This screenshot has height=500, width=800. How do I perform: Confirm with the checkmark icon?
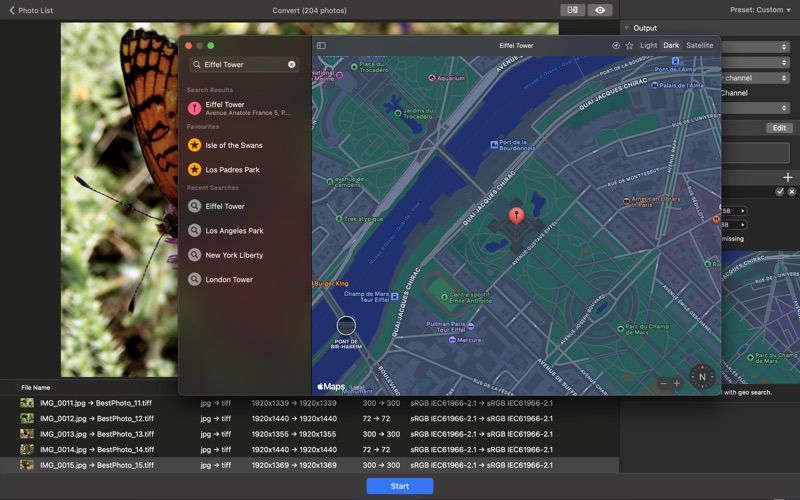(780, 191)
